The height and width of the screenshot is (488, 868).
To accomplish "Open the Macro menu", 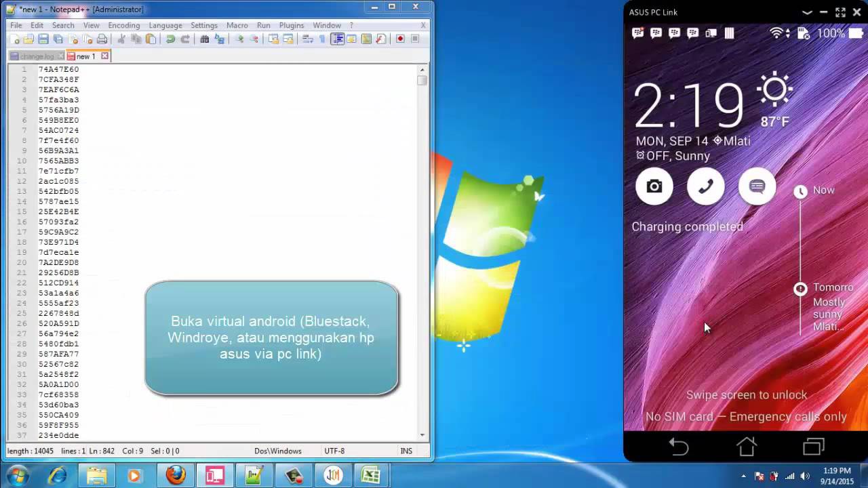I will (x=237, y=25).
